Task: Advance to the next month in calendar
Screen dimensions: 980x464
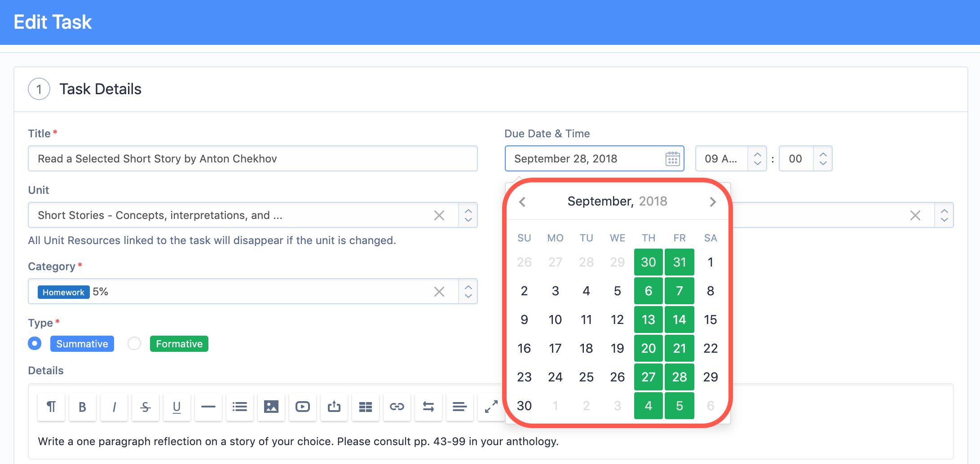Action: point(713,202)
